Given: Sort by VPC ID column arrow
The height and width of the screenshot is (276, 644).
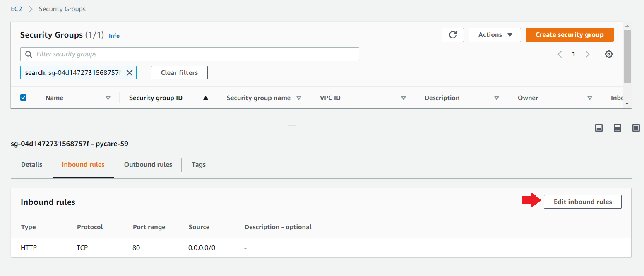Looking at the screenshot, I should (403, 98).
